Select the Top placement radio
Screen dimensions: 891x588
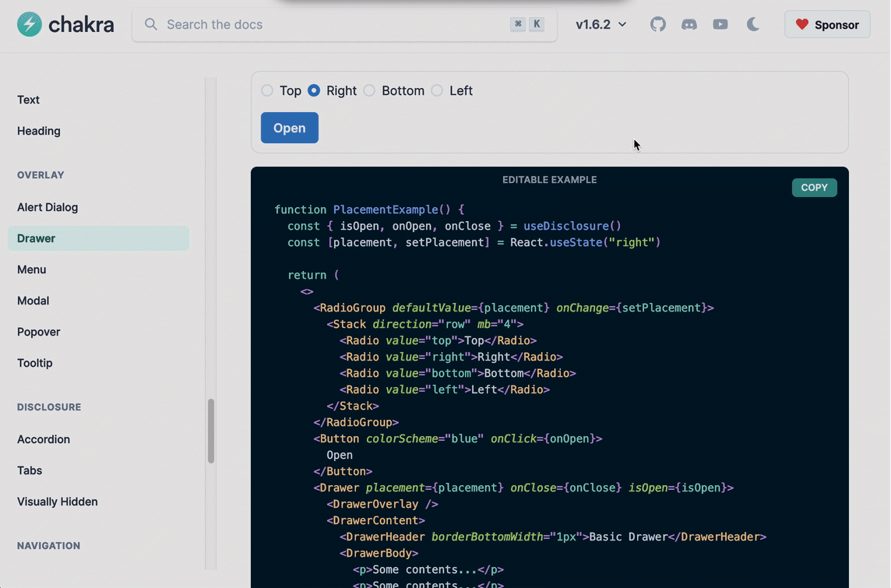tap(267, 90)
